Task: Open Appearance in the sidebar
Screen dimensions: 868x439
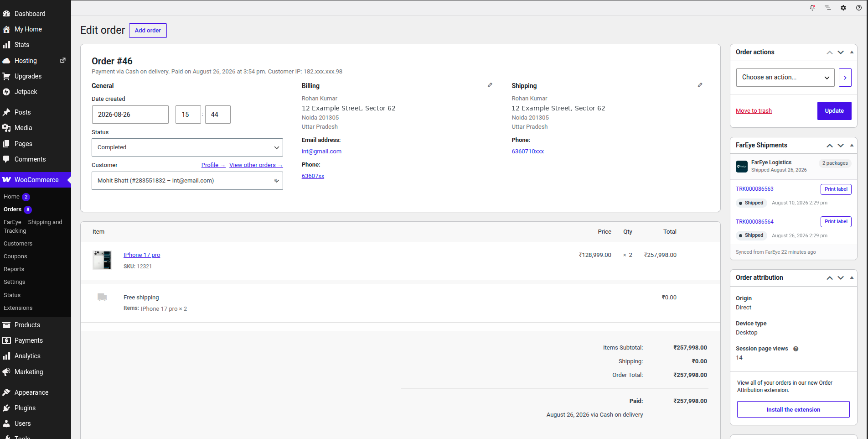Action: point(36,392)
